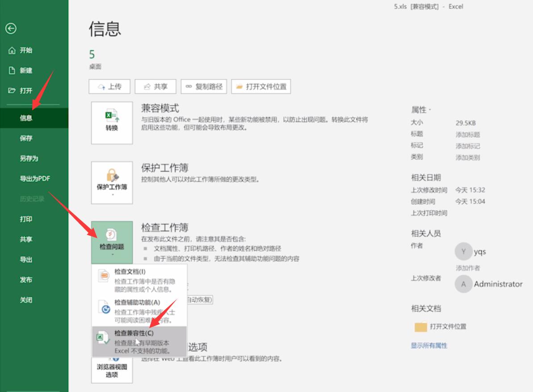Image resolution: width=533 pixels, height=392 pixels.
Task: Click 复制路径 button
Action: pyautogui.click(x=204, y=86)
